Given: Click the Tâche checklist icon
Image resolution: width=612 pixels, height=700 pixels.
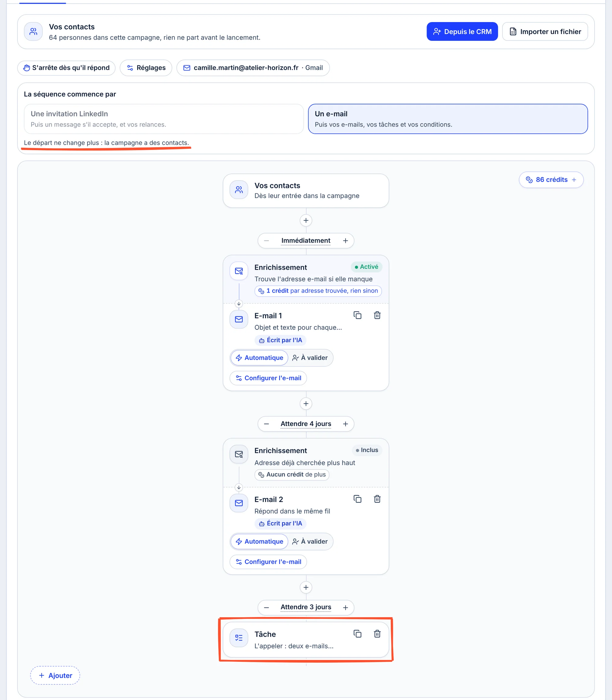Looking at the screenshot, I should [x=239, y=638].
